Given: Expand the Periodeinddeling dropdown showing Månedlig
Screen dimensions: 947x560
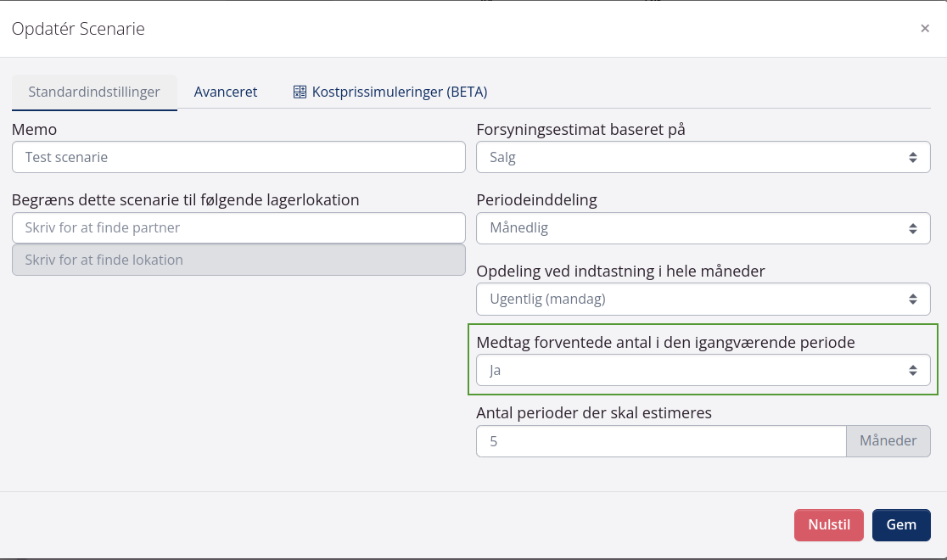Looking at the screenshot, I should click(x=703, y=228).
